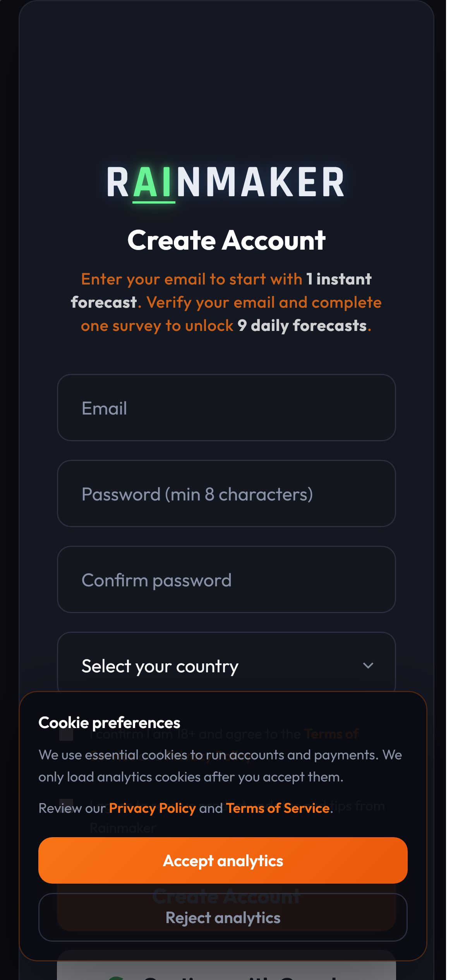
Task: Click the Cookie preferences title
Action: (109, 723)
